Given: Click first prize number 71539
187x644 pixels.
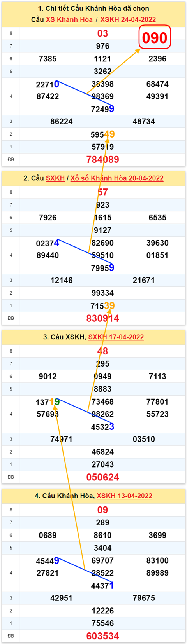Looking at the screenshot, I should click(103, 306).
